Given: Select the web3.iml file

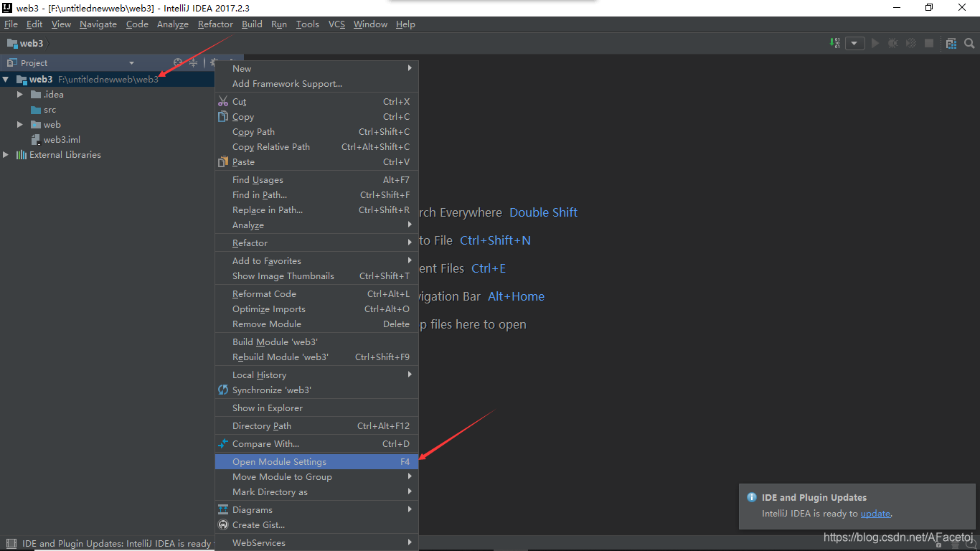Looking at the screenshot, I should [62, 140].
